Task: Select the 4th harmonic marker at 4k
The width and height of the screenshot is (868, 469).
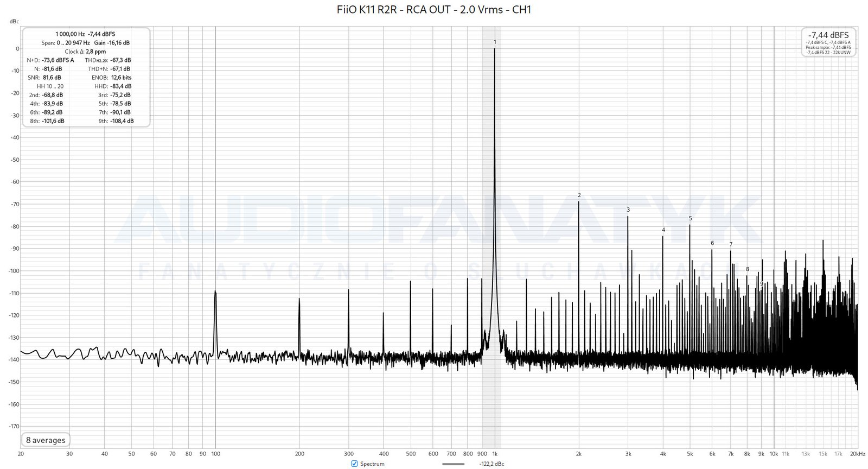Action: 663,230
